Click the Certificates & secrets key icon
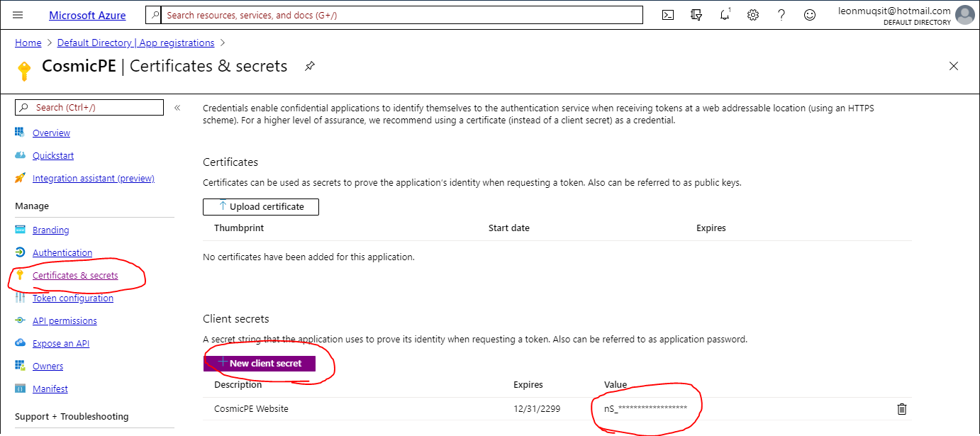Screen dimensions: 980x436 pos(20,275)
